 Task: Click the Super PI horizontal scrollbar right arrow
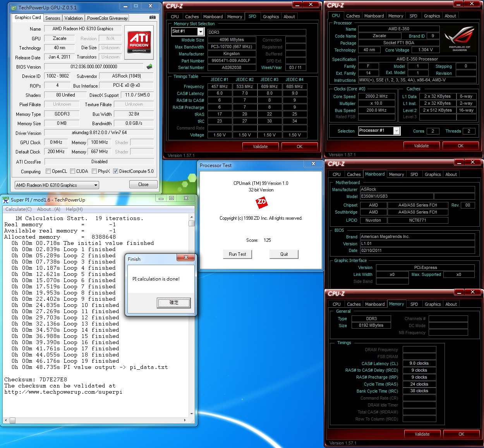[185, 420]
